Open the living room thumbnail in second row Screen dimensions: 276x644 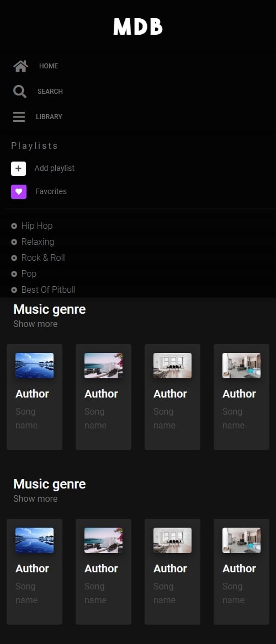click(x=241, y=540)
